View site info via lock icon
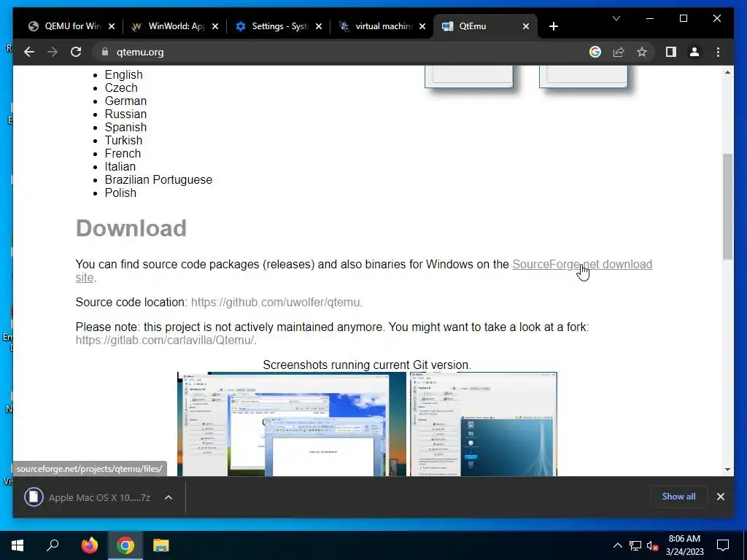Image resolution: width=747 pixels, height=560 pixels. tap(105, 52)
